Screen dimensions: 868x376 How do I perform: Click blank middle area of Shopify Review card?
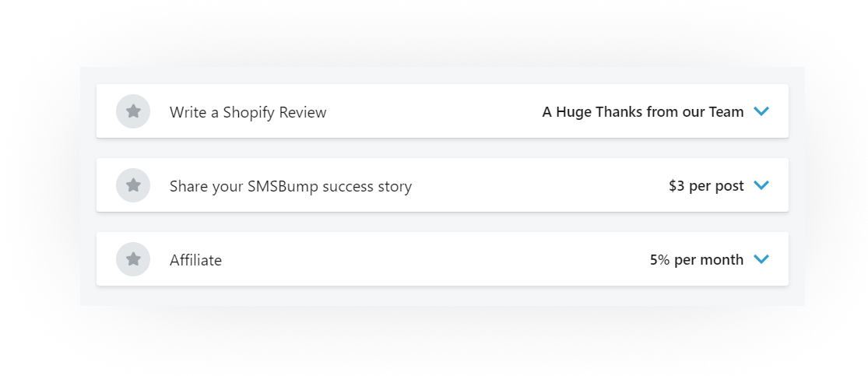click(x=434, y=111)
